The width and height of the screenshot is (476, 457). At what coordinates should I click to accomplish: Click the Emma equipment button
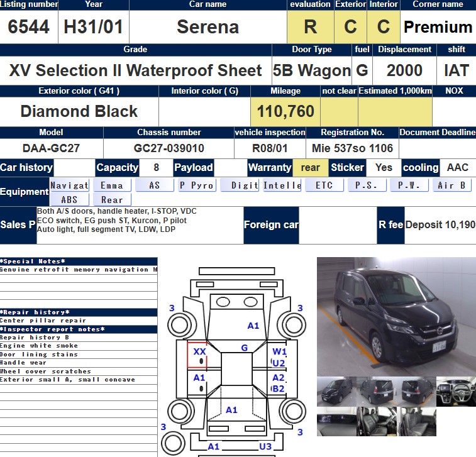point(112,185)
